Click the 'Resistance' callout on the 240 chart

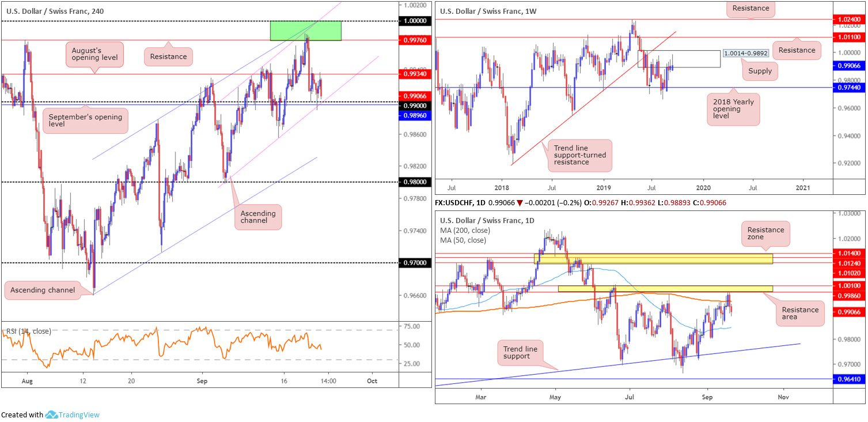pyautogui.click(x=168, y=56)
